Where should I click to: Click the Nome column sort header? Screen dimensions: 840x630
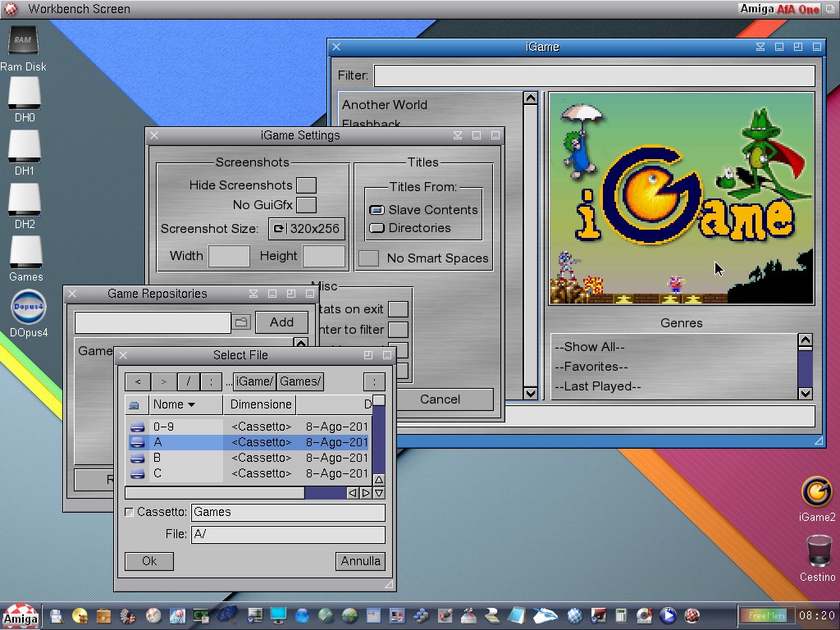(174, 404)
